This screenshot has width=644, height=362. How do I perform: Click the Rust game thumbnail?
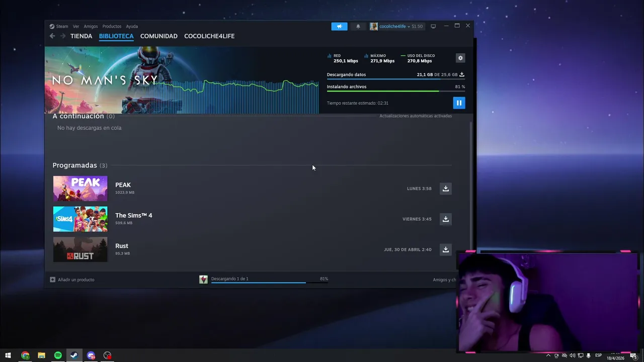pos(80,249)
